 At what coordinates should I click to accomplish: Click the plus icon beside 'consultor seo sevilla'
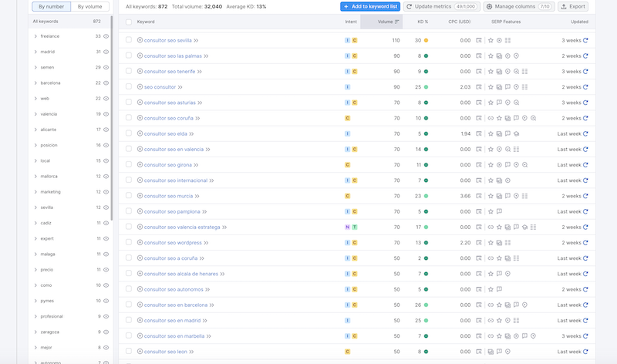140,40
